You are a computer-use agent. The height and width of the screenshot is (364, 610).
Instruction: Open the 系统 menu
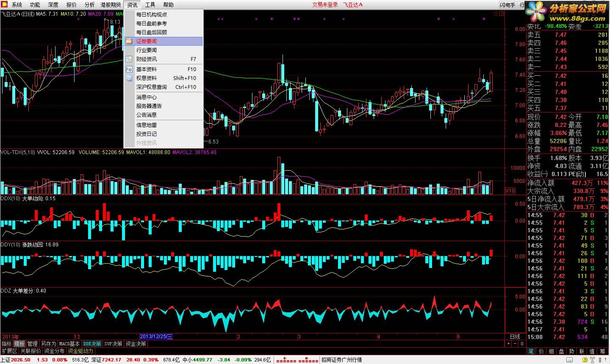[x=17, y=5]
